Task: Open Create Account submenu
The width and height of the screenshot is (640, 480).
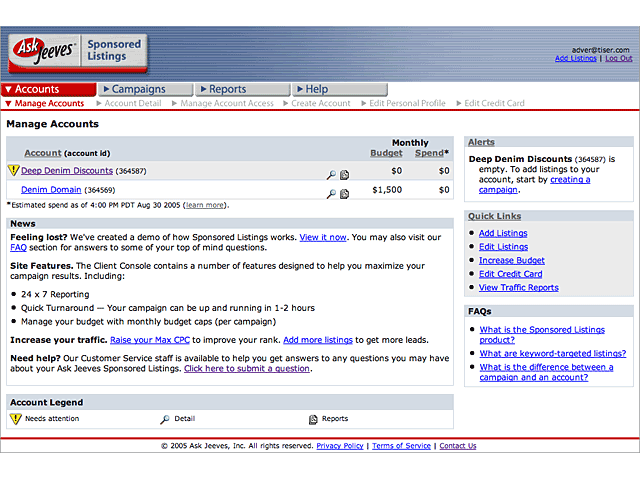Action: pos(317,103)
